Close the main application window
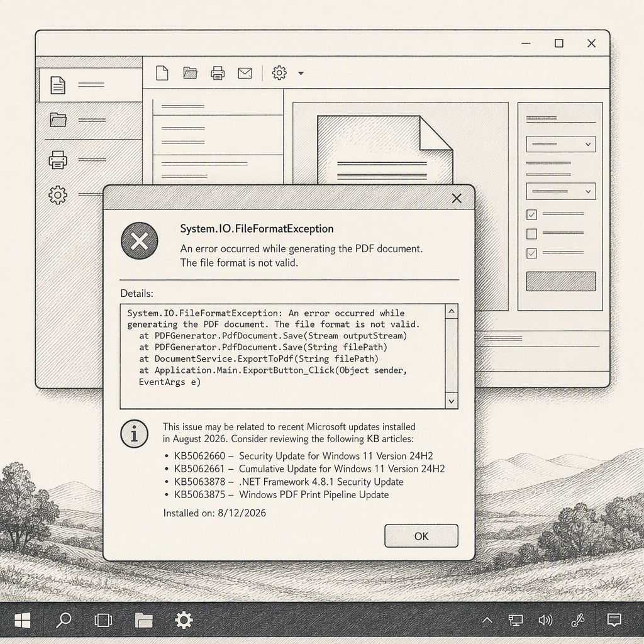Image resolution: width=644 pixels, height=644 pixels. coord(591,43)
